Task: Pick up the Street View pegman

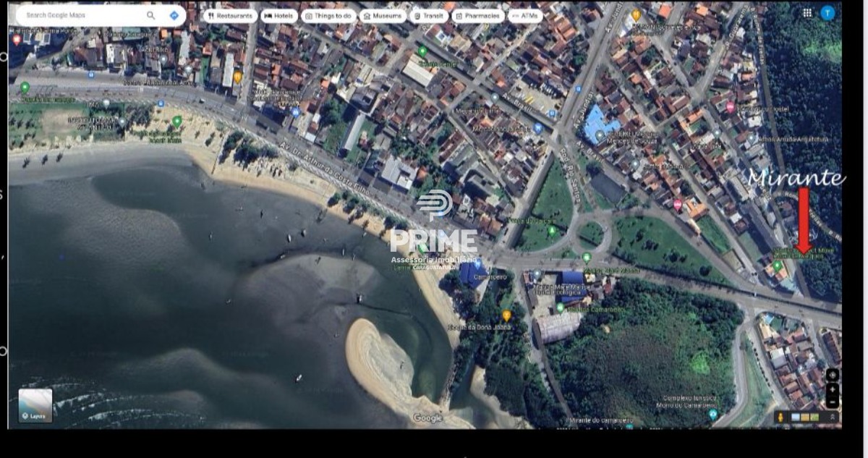Action: (x=781, y=417)
